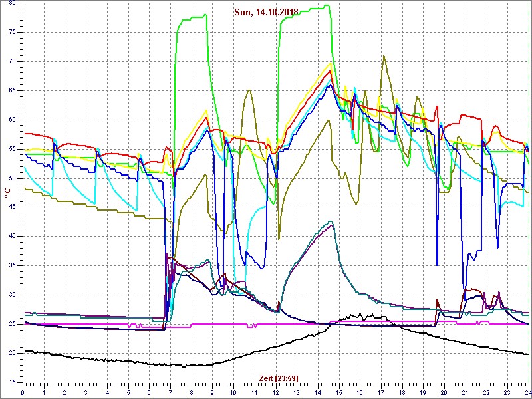
Task: Click the 70 value on the y-axis
Action: point(12,61)
